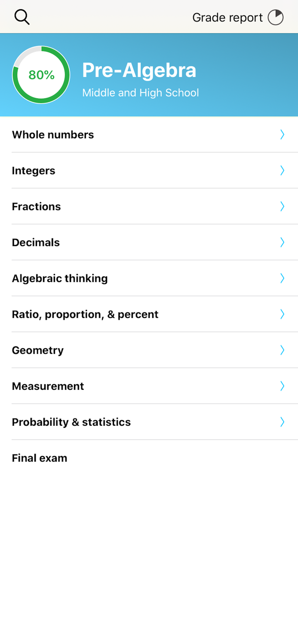Image resolution: width=298 pixels, height=644 pixels.
Task: Expand Algebraic thinking with its chevron
Action: pos(283,278)
